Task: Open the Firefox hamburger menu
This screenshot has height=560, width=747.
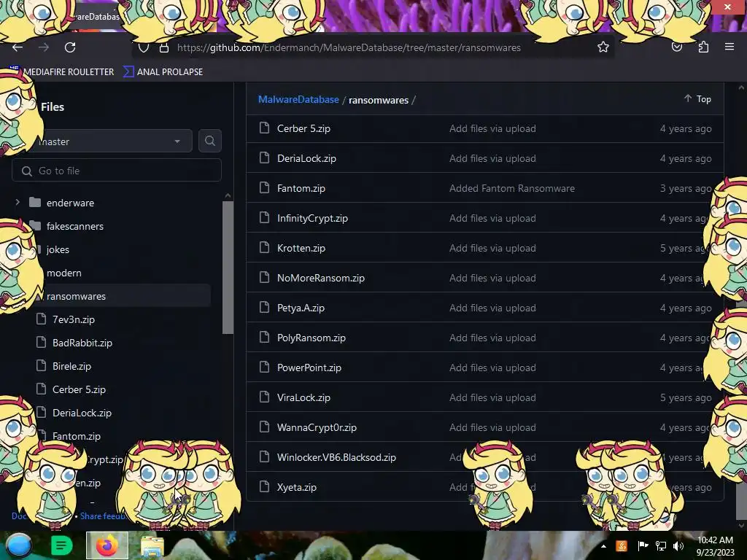Action: 729,47
